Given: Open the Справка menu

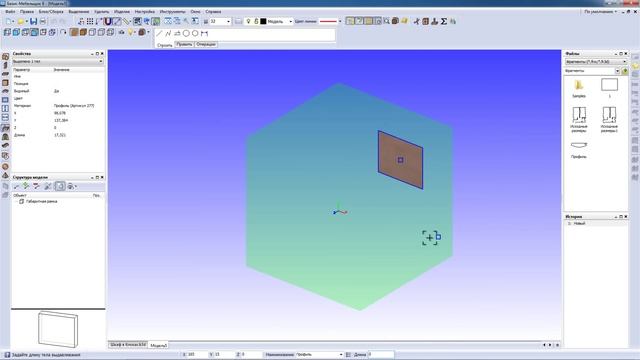Looking at the screenshot, I should [213, 11].
